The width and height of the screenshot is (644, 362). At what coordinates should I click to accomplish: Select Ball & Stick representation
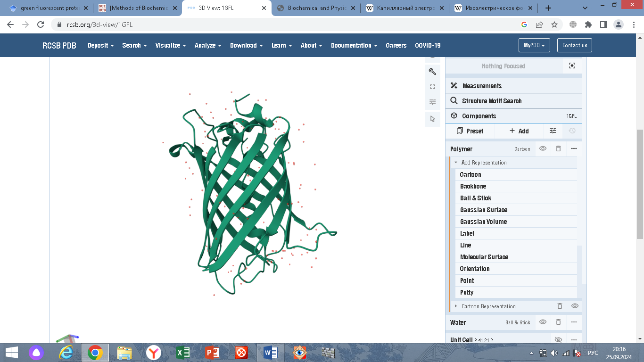tap(516, 198)
